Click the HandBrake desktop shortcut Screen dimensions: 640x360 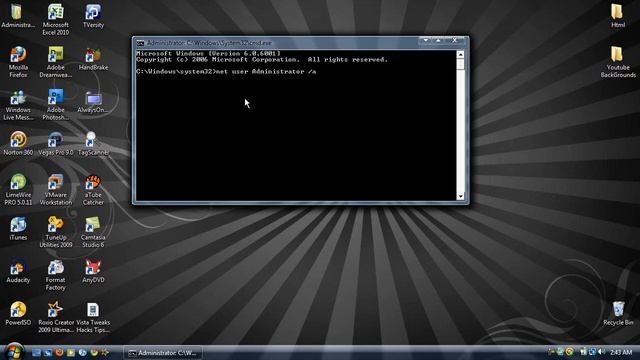pos(93,59)
